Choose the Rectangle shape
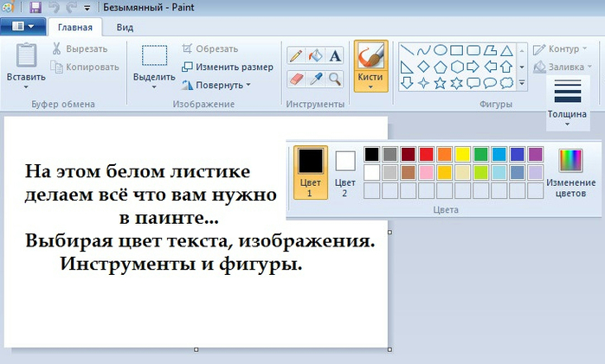The image size is (605, 364). pos(457,50)
